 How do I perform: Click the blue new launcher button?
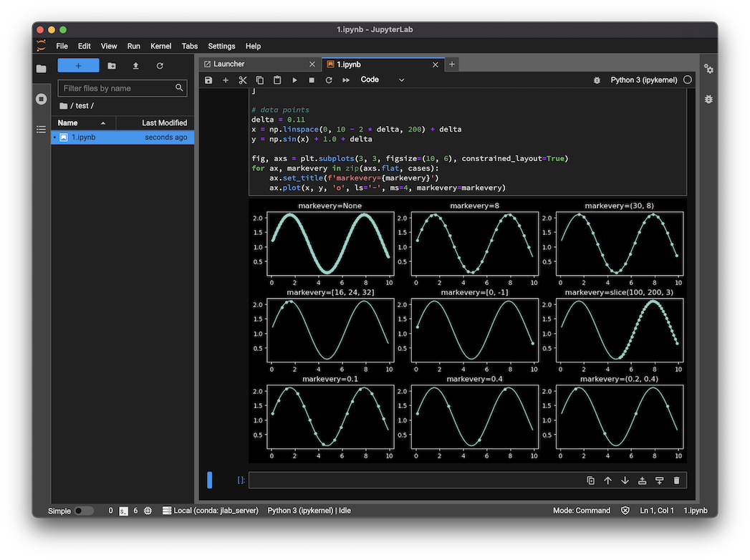[x=78, y=65]
